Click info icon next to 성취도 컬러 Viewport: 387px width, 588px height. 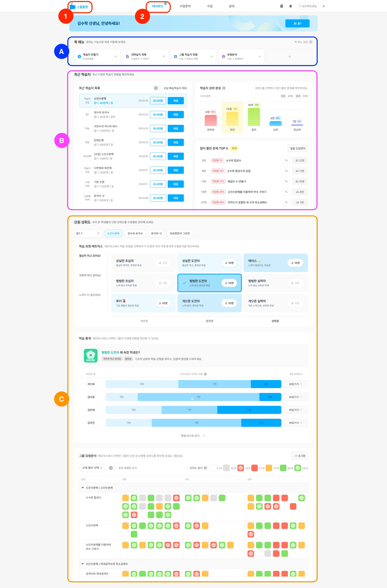point(205,468)
